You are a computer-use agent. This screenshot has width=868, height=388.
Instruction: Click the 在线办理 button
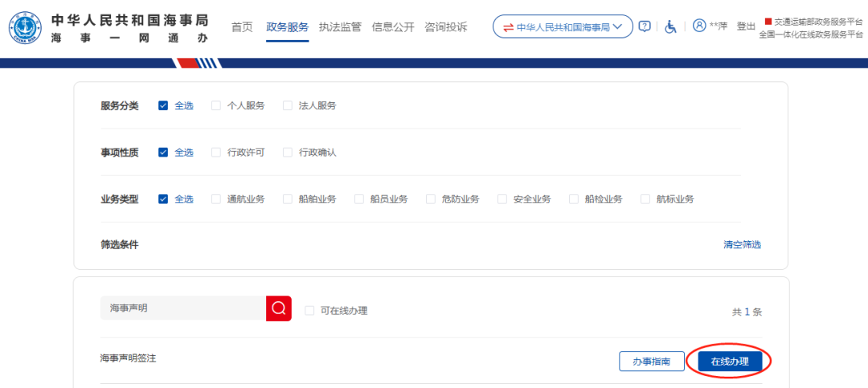coord(730,361)
